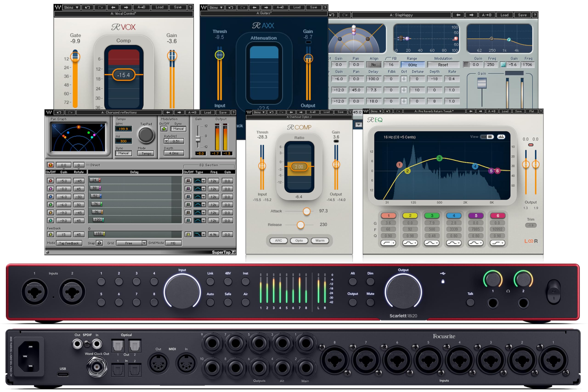The width and height of the screenshot is (588, 392).
Task: Click the Waves logo icon on the RVox toolbar
Action: coord(58,7)
